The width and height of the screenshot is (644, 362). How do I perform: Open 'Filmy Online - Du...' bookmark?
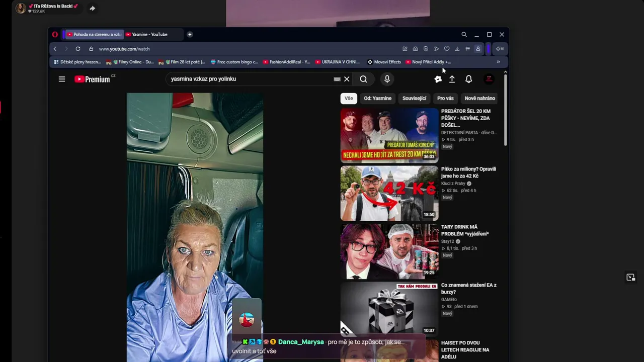130,62
